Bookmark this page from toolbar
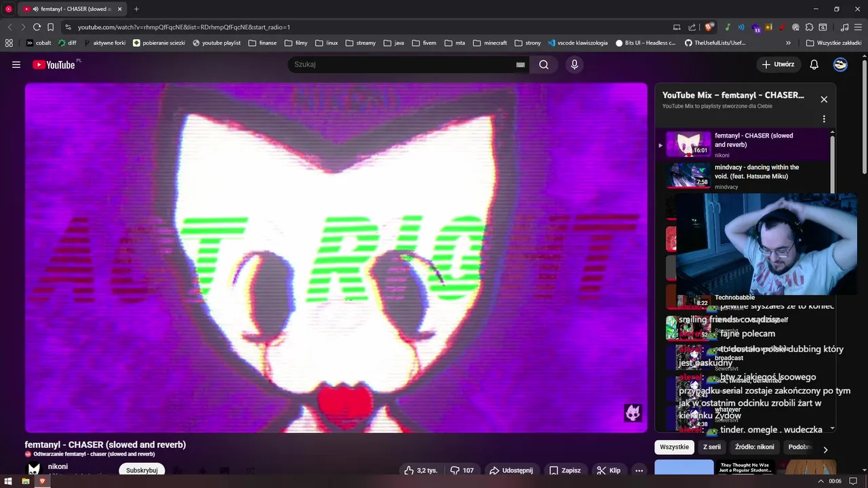Screen dimensions: 868x488 (51, 27)
